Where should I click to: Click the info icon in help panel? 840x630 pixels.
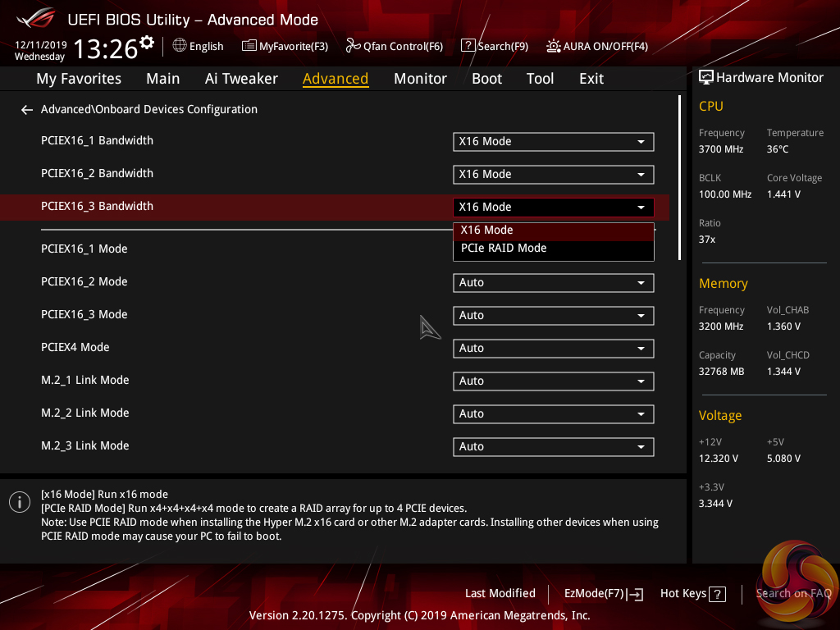pyautogui.click(x=20, y=502)
